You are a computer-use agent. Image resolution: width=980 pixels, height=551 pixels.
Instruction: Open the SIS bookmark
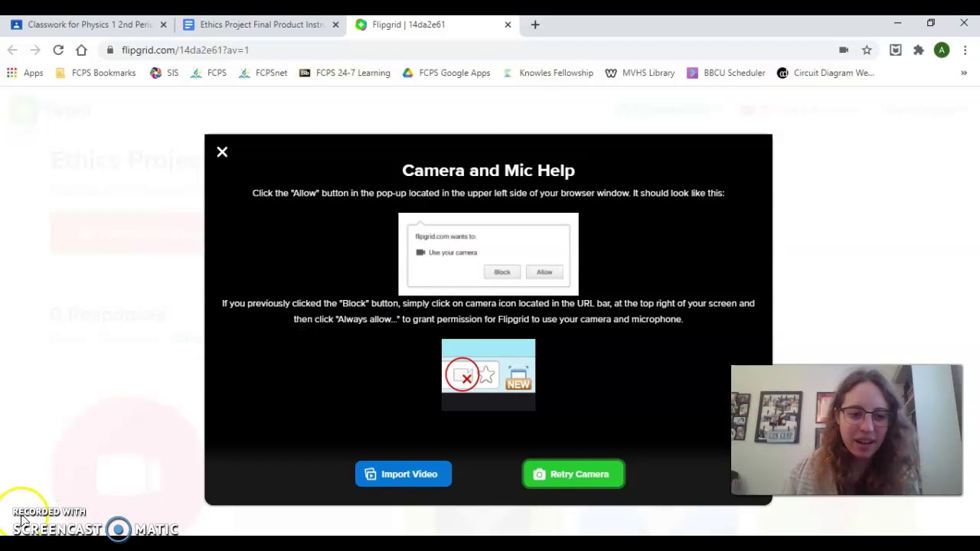pos(165,73)
